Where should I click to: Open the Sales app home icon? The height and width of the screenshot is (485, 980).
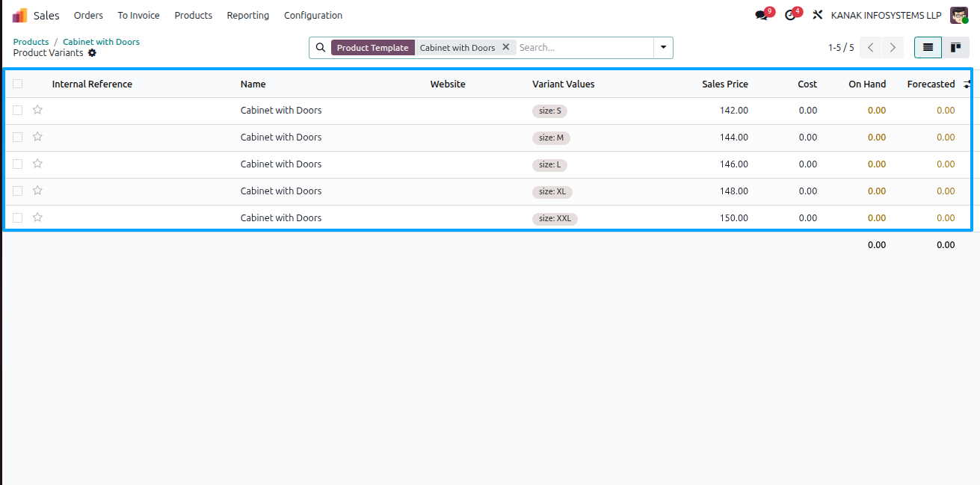coord(19,15)
